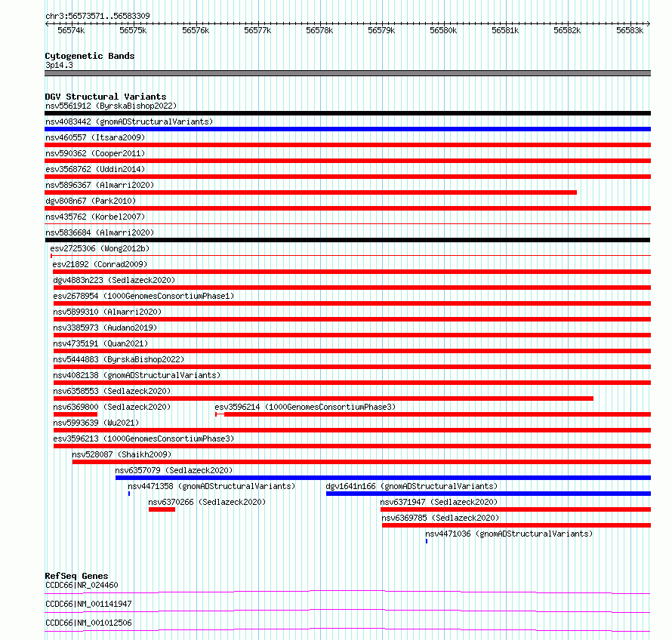Click nsv5444883 (ByrskaBishop2022) label
The width and height of the screenshot is (672, 640).
tap(119, 359)
